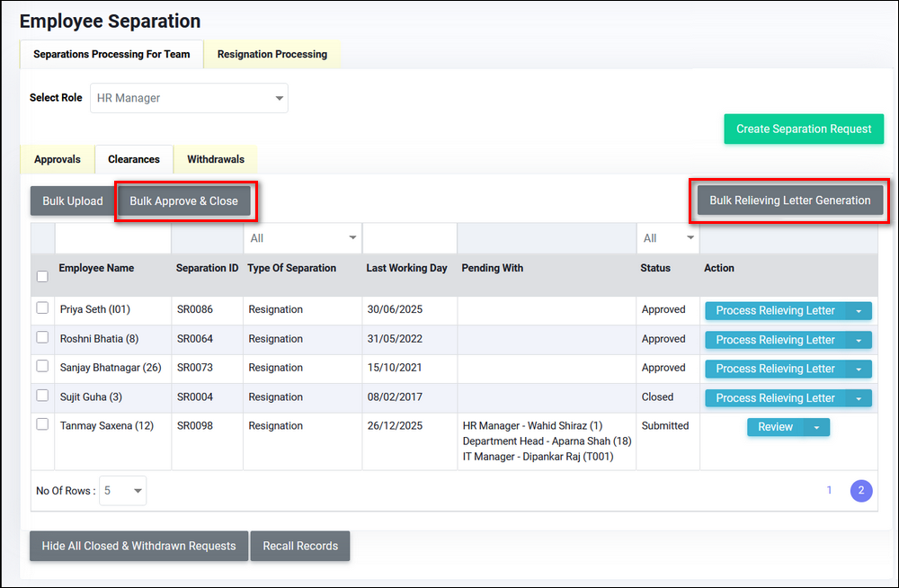
Task: Click the Create Separation Request button
Action: click(x=803, y=129)
